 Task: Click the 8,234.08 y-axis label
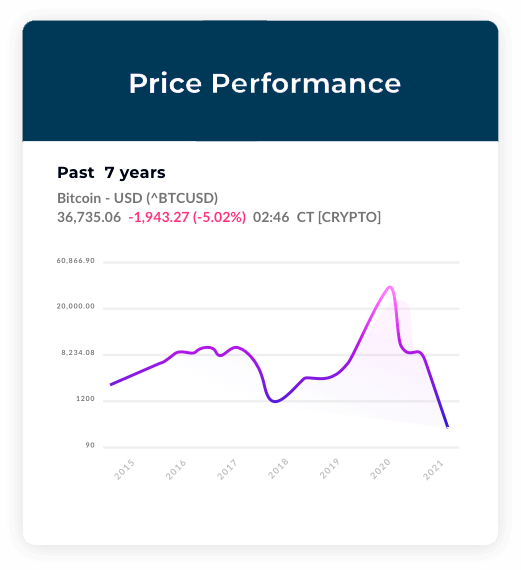78,353
